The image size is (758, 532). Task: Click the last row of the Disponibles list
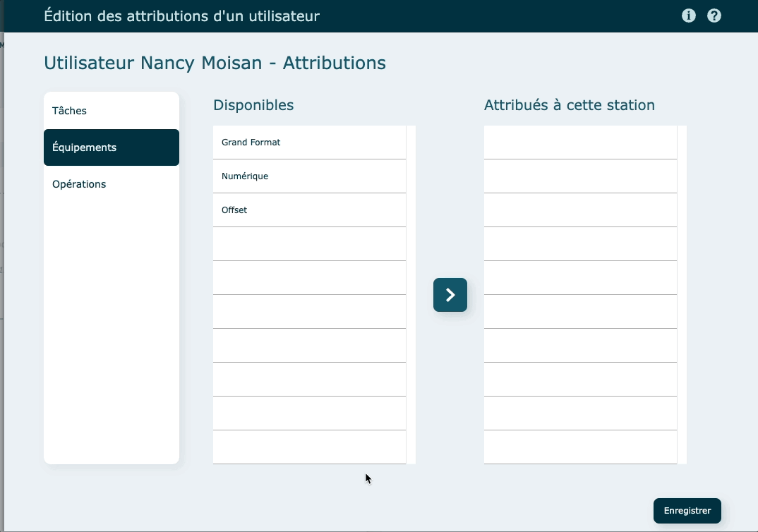click(x=309, y=447)
